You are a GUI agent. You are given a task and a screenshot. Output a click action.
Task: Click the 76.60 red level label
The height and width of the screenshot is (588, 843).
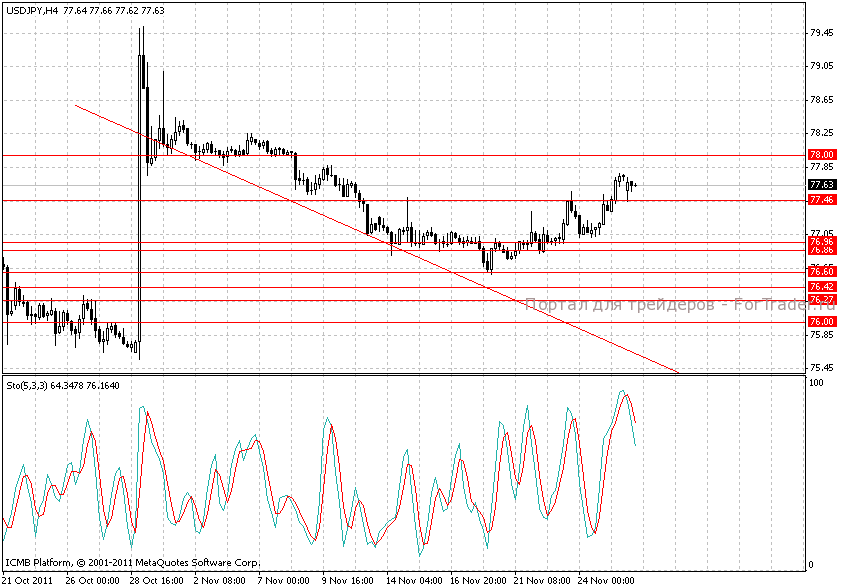[821, 272]
